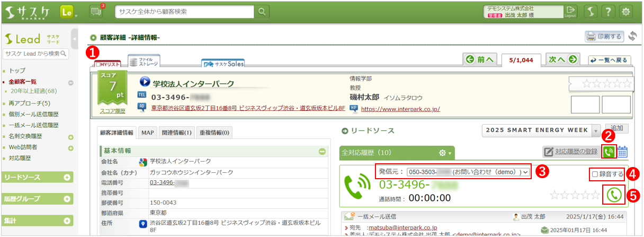
Task: Click 対応履歴の登録 button
Action: click(571, 152)
